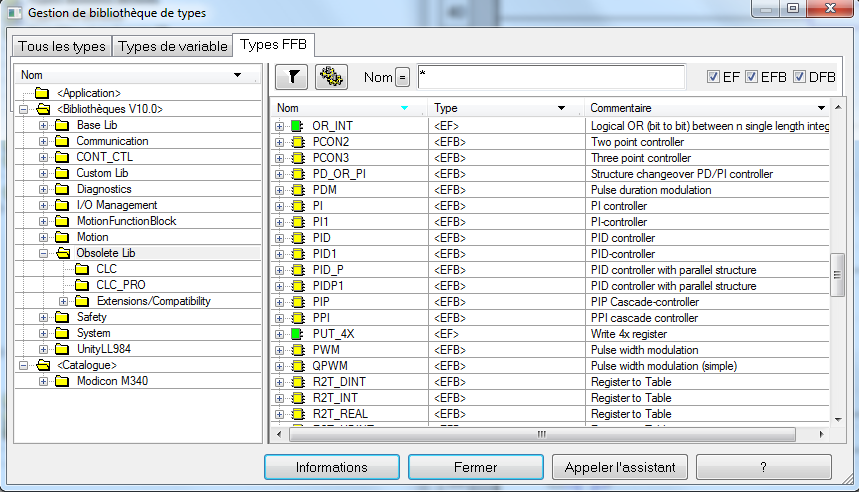Click the green icon beside PUT_4X
Screen dimensions: 859x492
296,334
